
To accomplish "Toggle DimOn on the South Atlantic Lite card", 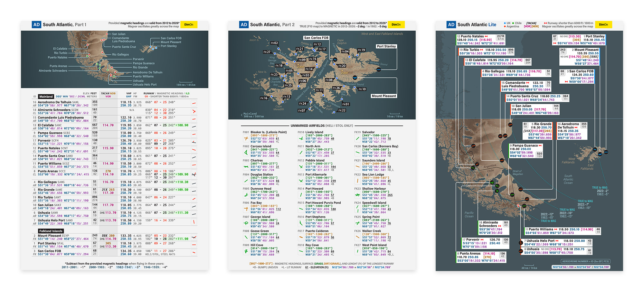I will pyautogui.click(x=603, y=24).
